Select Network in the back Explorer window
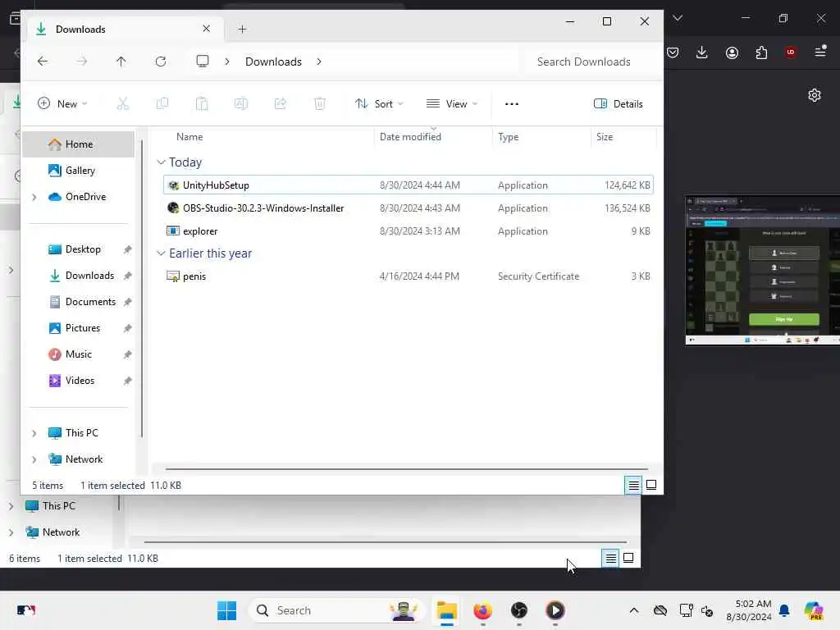840x630 pixels. (x=52, y=532)
